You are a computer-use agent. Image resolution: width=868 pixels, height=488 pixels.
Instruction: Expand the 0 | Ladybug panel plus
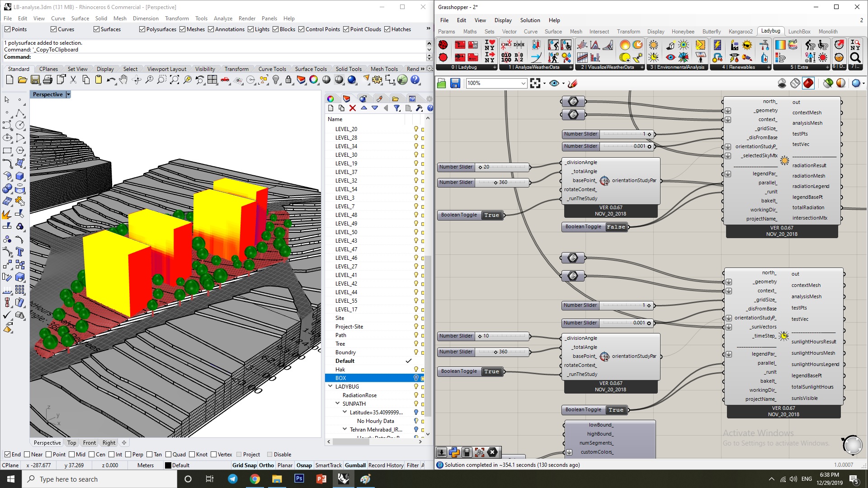[495, 67]
